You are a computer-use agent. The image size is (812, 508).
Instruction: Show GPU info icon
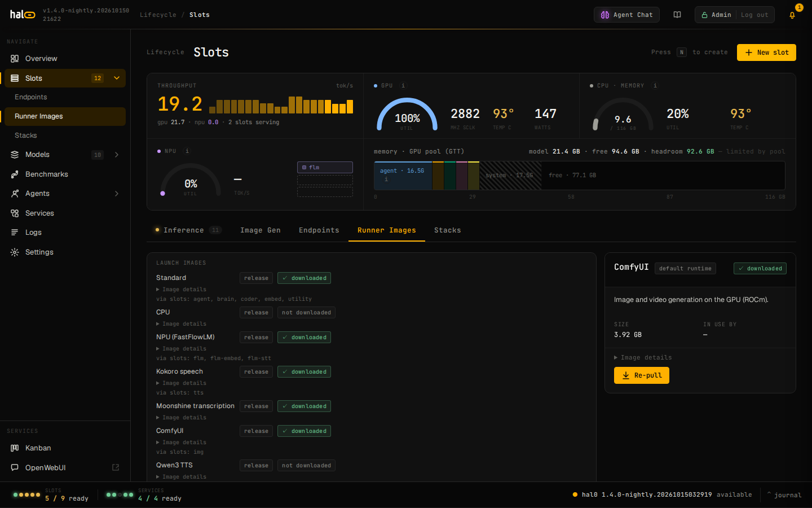tap(403, 86)
